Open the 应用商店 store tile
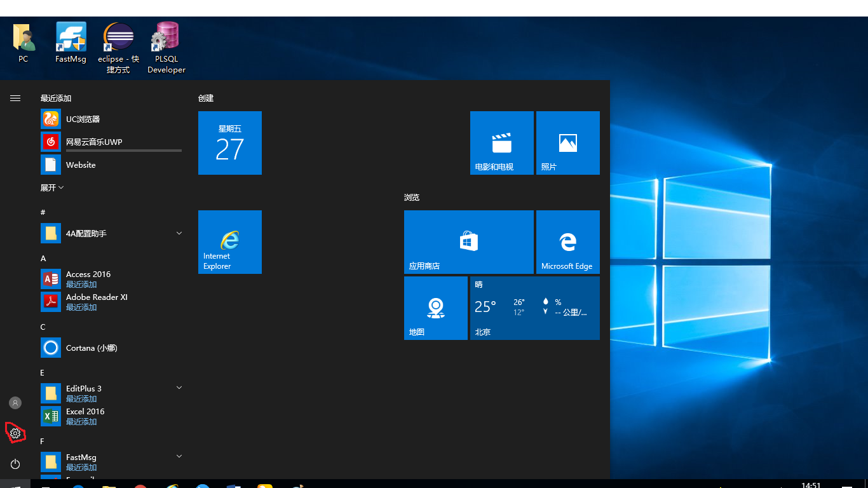This screenshot has width=868, height=488. [x=469, y=242]
